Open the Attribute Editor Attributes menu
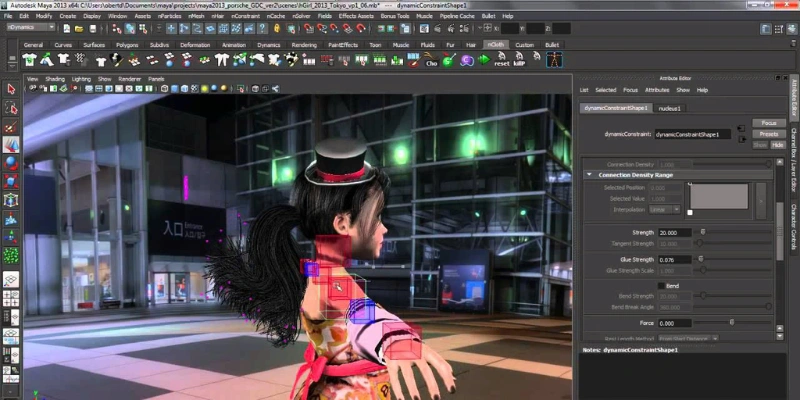Viewport: 800px width, 400px height. 657,90
